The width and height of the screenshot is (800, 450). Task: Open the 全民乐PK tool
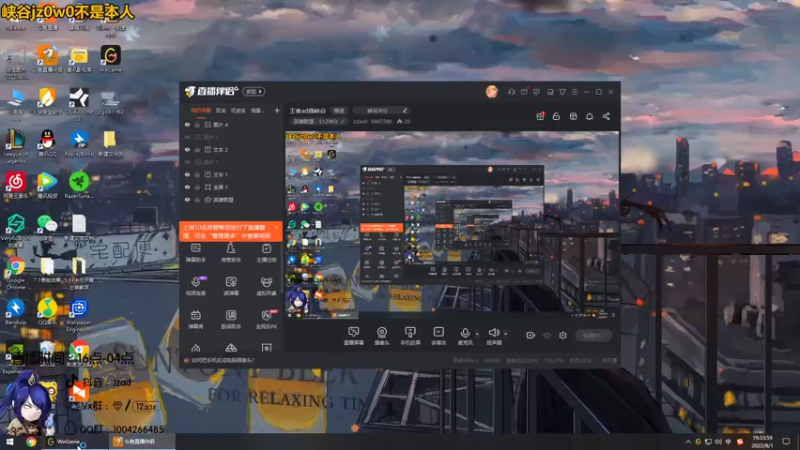266,319
